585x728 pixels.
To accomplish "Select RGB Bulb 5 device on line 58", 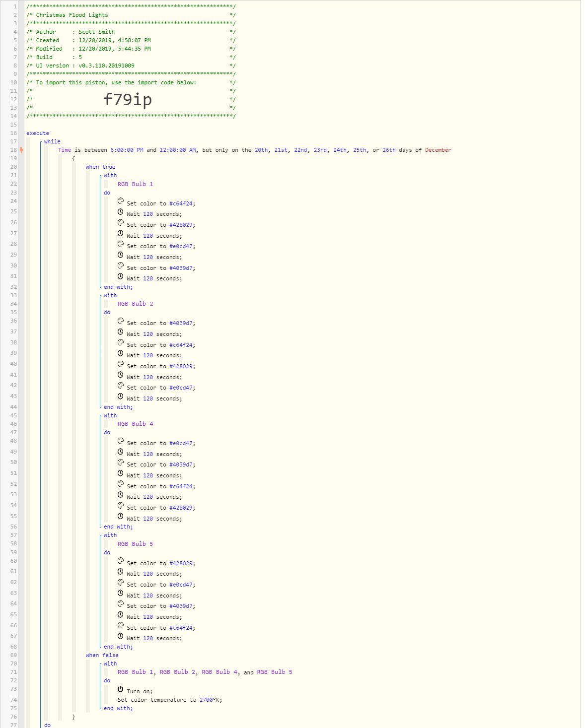I will (135, 544).
